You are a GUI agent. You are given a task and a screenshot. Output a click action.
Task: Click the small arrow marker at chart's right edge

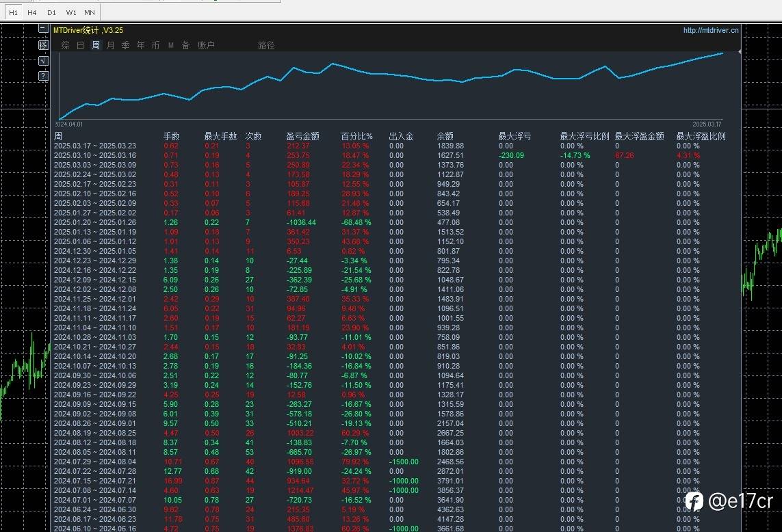[739, 52]
